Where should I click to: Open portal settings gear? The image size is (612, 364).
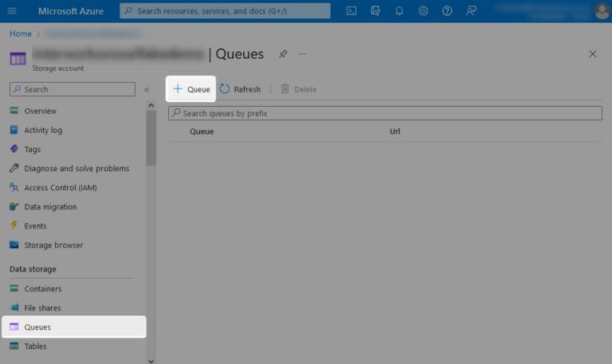423,11
